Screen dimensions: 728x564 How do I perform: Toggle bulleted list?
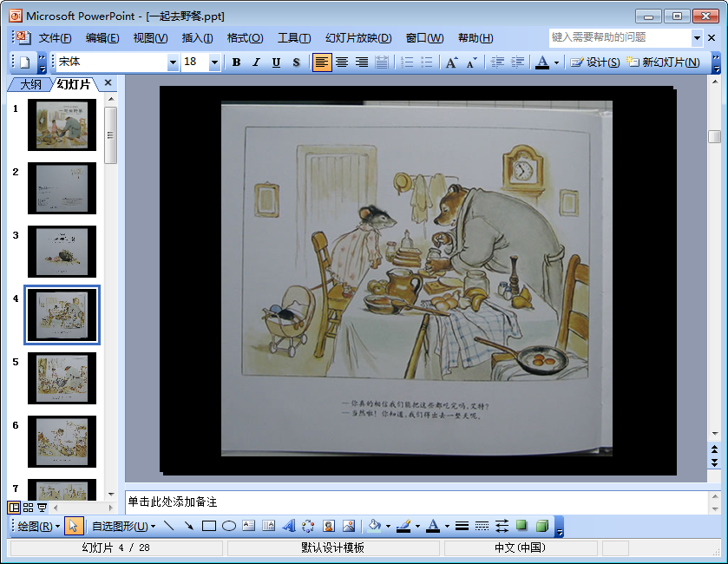(x=426, y=62)
